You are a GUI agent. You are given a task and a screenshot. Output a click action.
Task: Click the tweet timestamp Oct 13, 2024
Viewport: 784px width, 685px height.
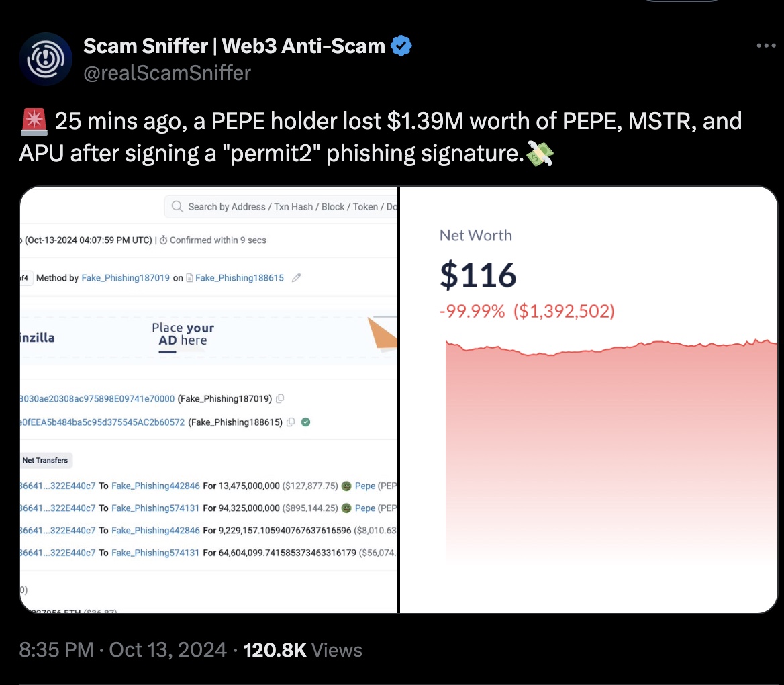(168, 650)
